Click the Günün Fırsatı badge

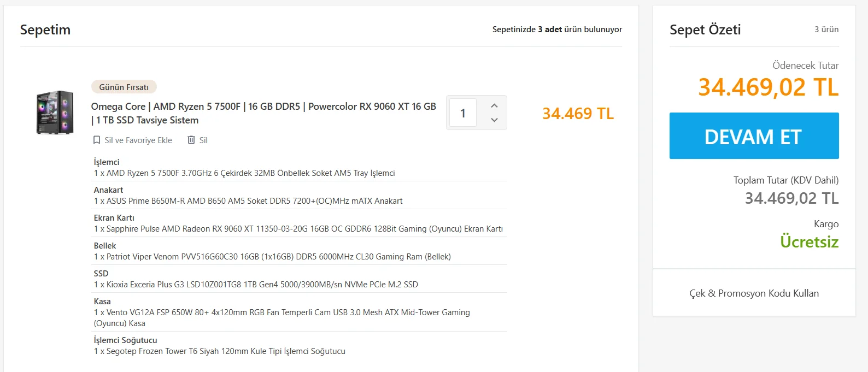point(124,87)
